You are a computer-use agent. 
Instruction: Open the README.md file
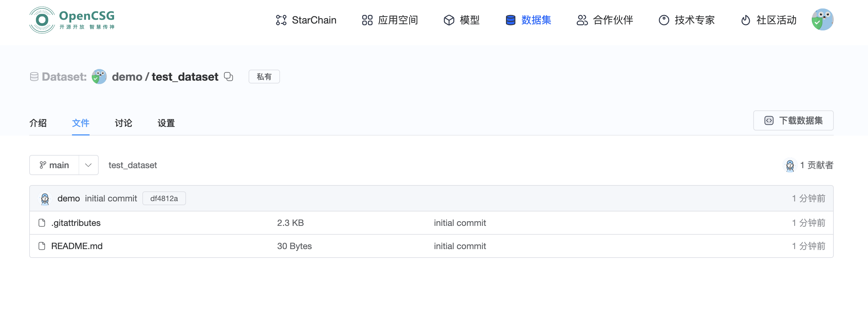(77, 246)
